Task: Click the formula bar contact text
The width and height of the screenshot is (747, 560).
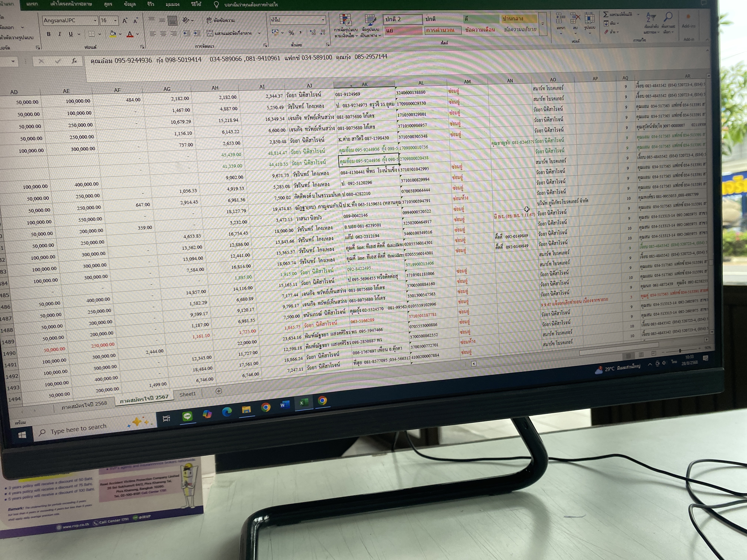Action: tap(239, 59)
